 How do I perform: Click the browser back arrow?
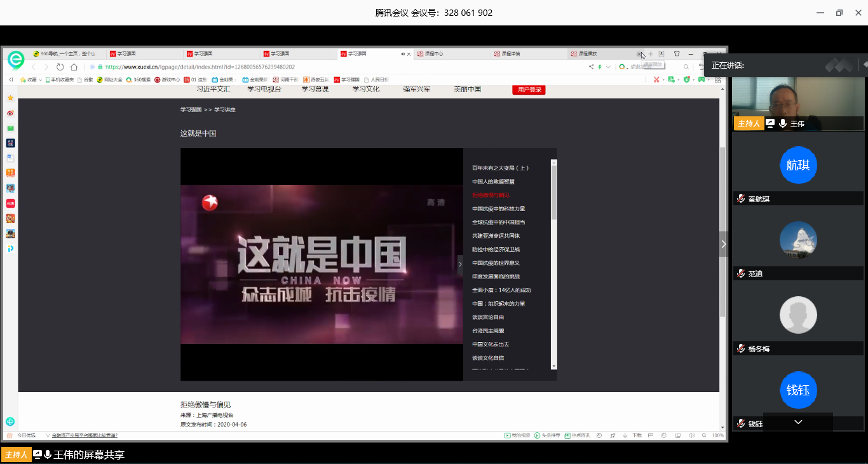[x=34, y=67]
